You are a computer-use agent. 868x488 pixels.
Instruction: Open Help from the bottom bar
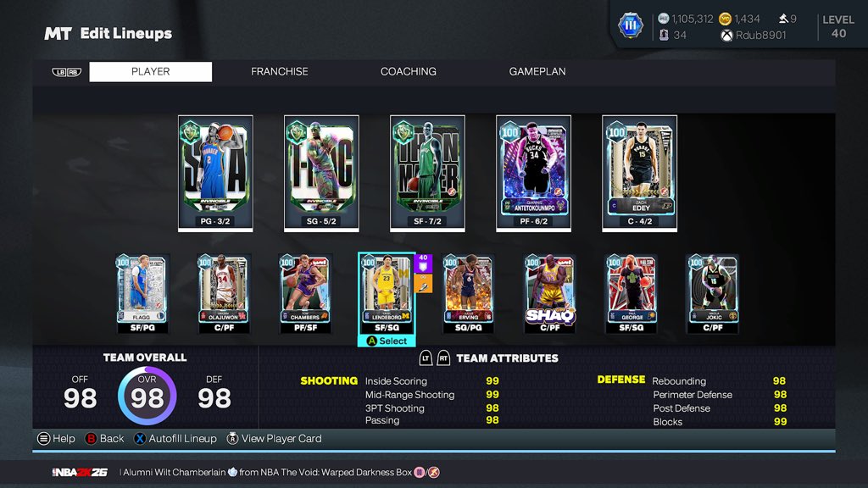(56, 439)
